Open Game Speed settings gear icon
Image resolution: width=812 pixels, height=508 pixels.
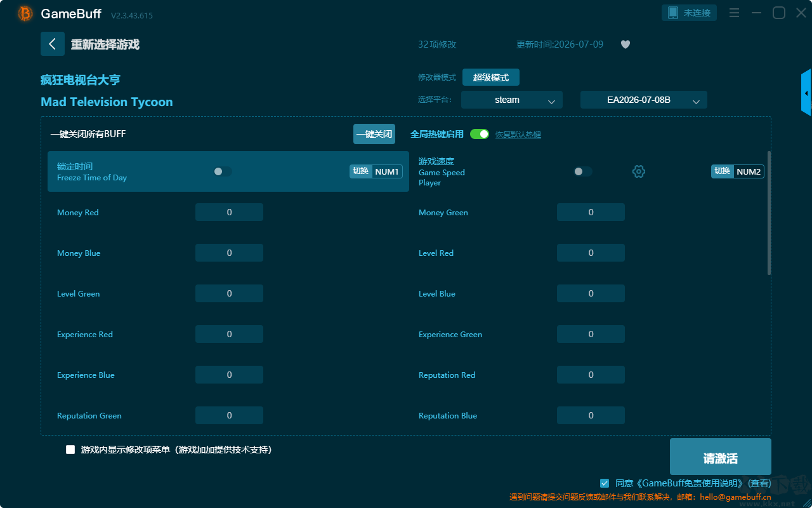[639, 171]
